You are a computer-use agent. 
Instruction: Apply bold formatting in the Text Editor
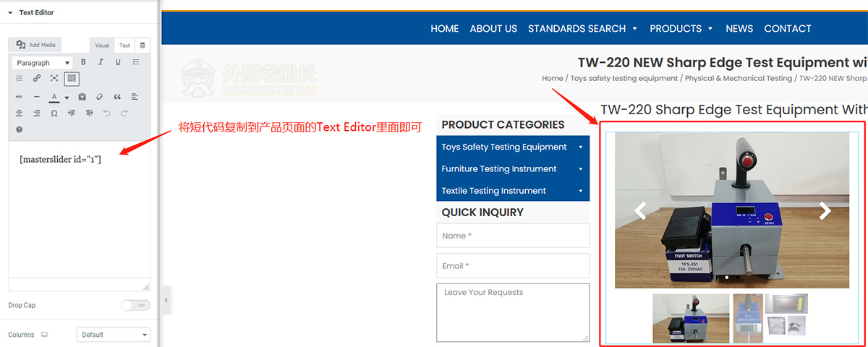click(83, 62)
